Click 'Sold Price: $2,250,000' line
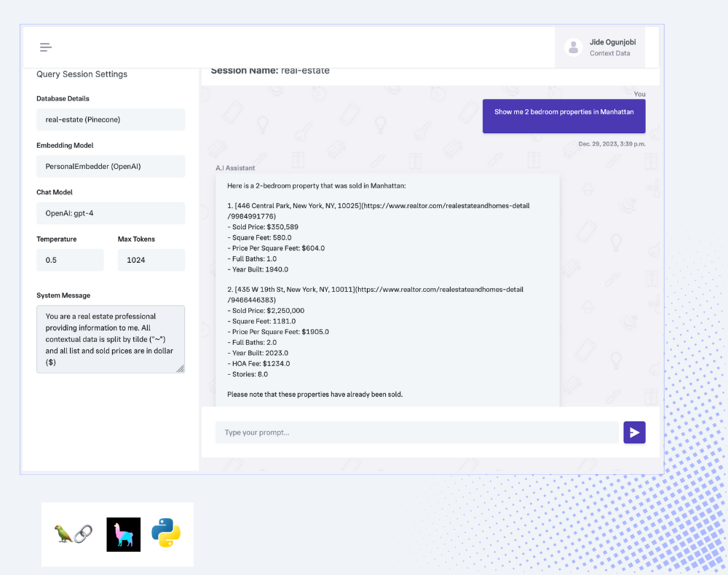This screenshot has height=575, width=728. (266, 311)
